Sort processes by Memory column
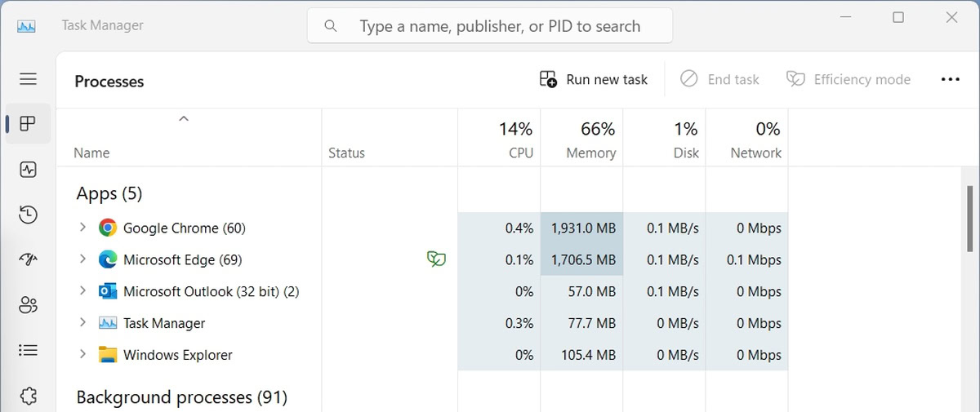980x412 pixels. pyautogui.click(x=581, y=139)
